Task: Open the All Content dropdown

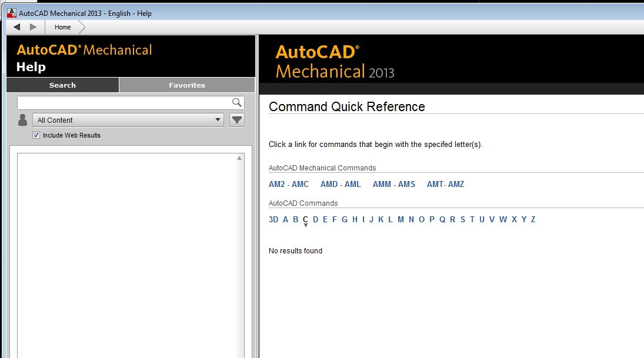Action: click(x=128, y=120)
